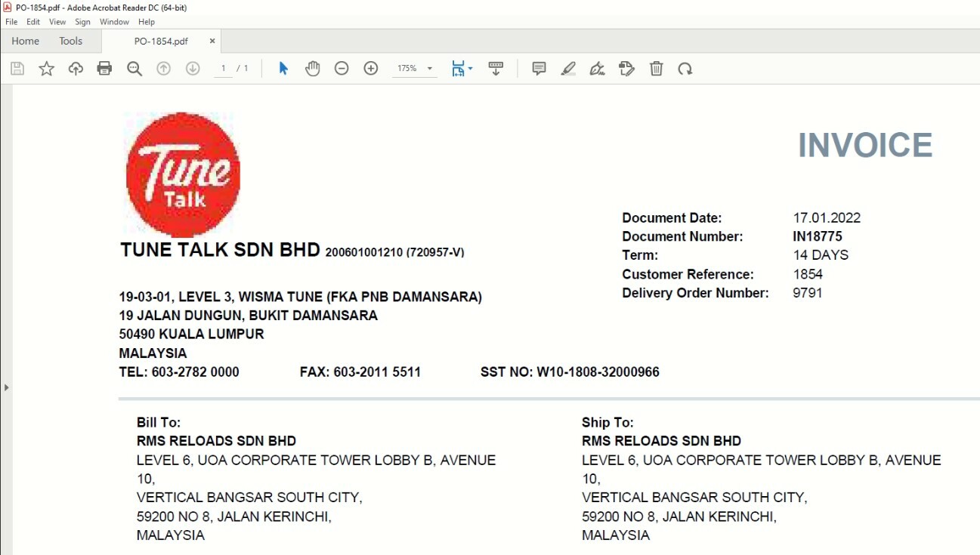
Task: Open the Window menu
Action: (114, 22)
